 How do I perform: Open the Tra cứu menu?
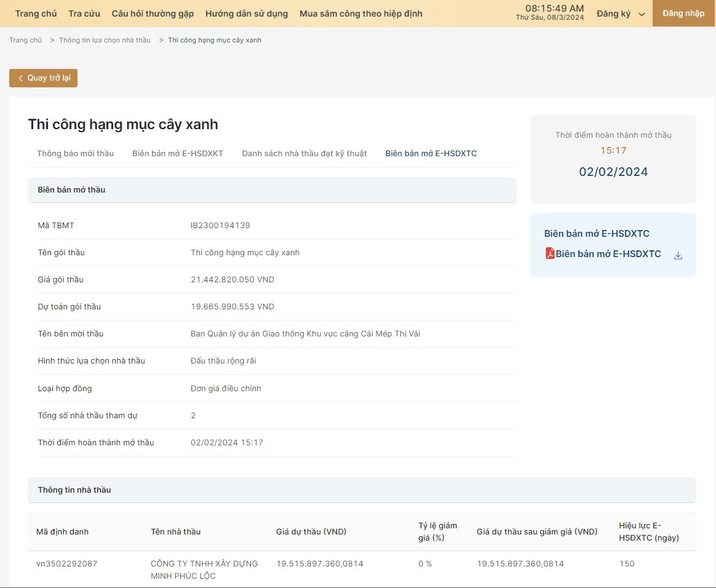[84, 14]
